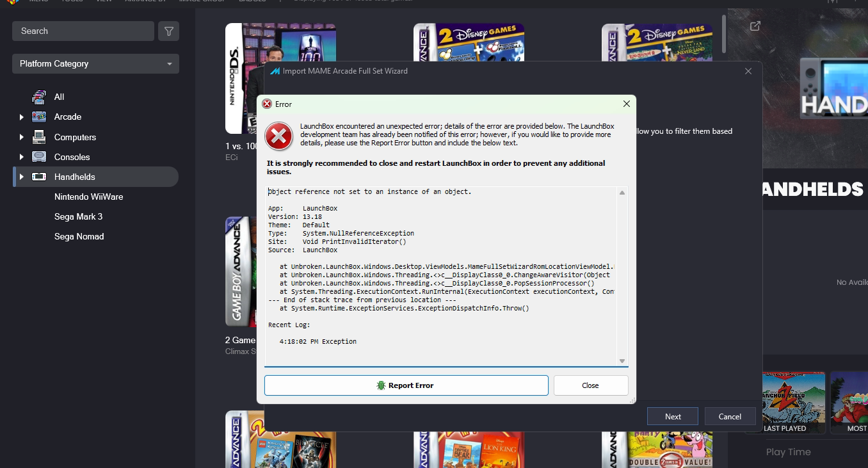Image resolution: width=868 pixels, height=468 pixels.
Task: Click the ExceptionDispatchInfo.Throw() stack line
Action: click(x=405, y=308)
